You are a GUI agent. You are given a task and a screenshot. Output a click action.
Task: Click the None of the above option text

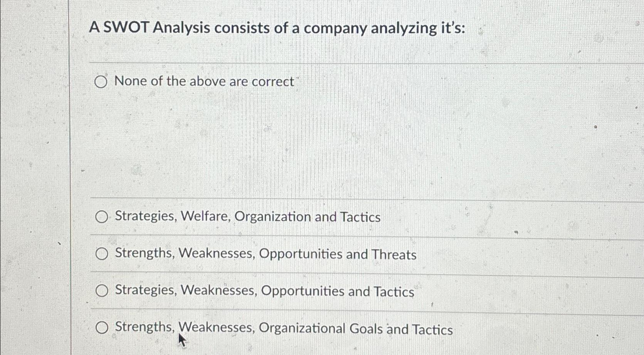203,81
